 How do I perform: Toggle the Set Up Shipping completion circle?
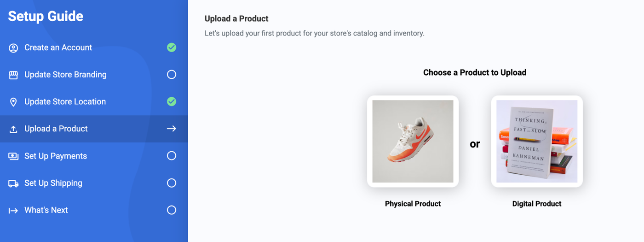(x=172, y=183)
